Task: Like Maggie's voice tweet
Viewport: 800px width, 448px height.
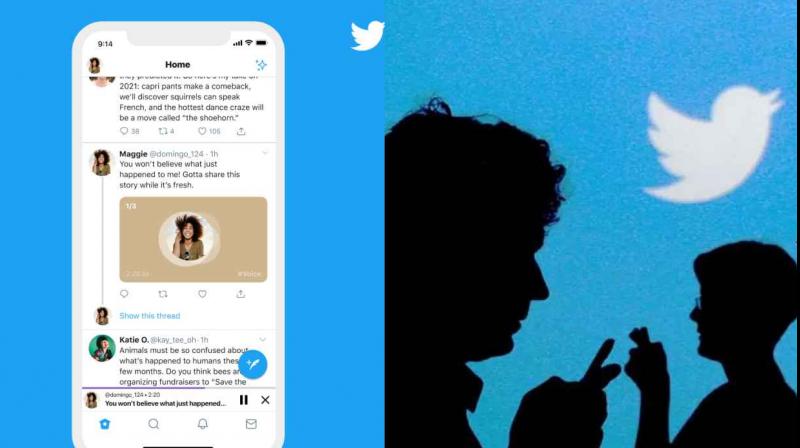Action: pyautogui.click(x=203, y=294)
